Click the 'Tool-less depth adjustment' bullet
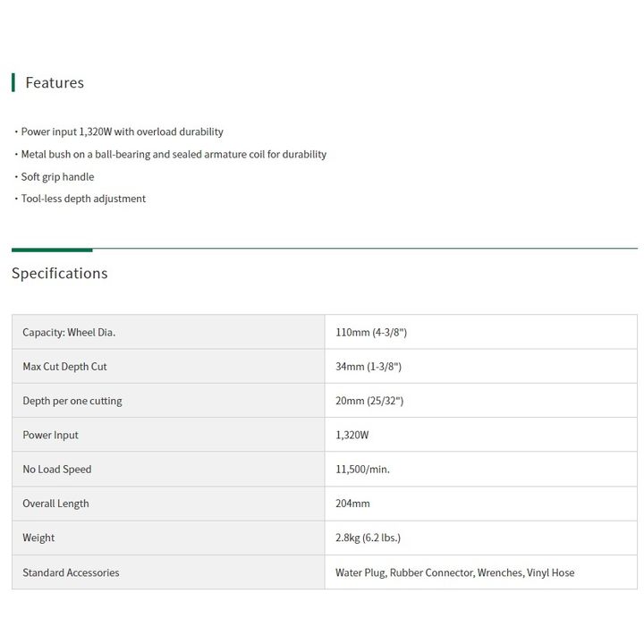The image size is (644, 644). pos(83,199)
